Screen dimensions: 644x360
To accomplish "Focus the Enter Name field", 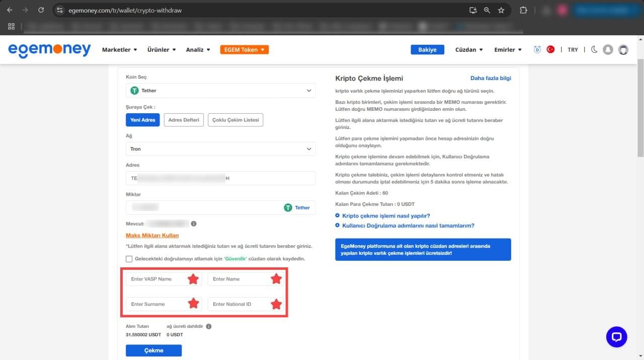I will [246, 279].
